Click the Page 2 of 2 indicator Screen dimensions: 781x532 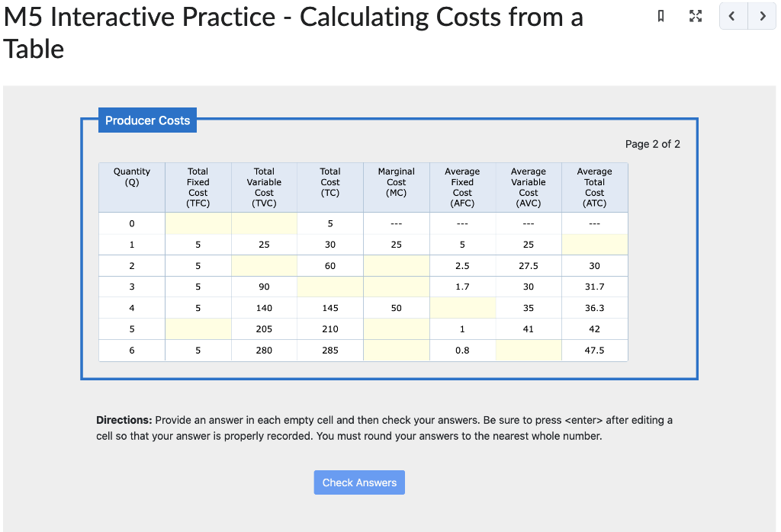coord(651,143)
